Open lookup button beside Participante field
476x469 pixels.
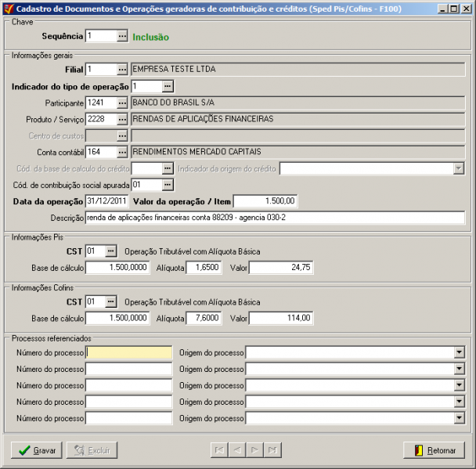122,103
